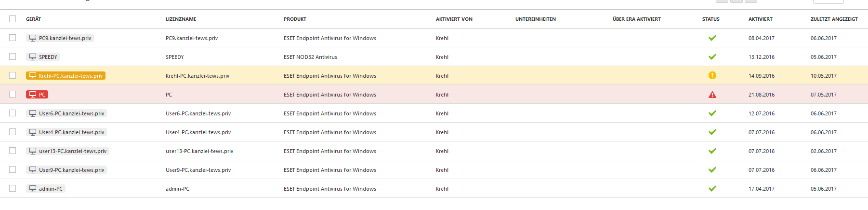Tick the checkbox for admin-PC row
Viewport: 868px width, 210px height.
pos(13,188)
